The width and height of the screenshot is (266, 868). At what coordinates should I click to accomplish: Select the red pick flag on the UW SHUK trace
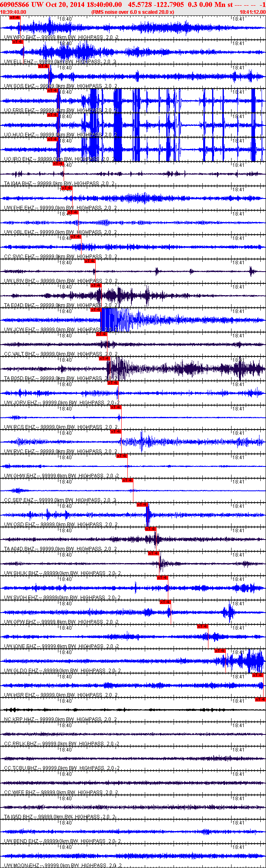click(x=154, y=553)
